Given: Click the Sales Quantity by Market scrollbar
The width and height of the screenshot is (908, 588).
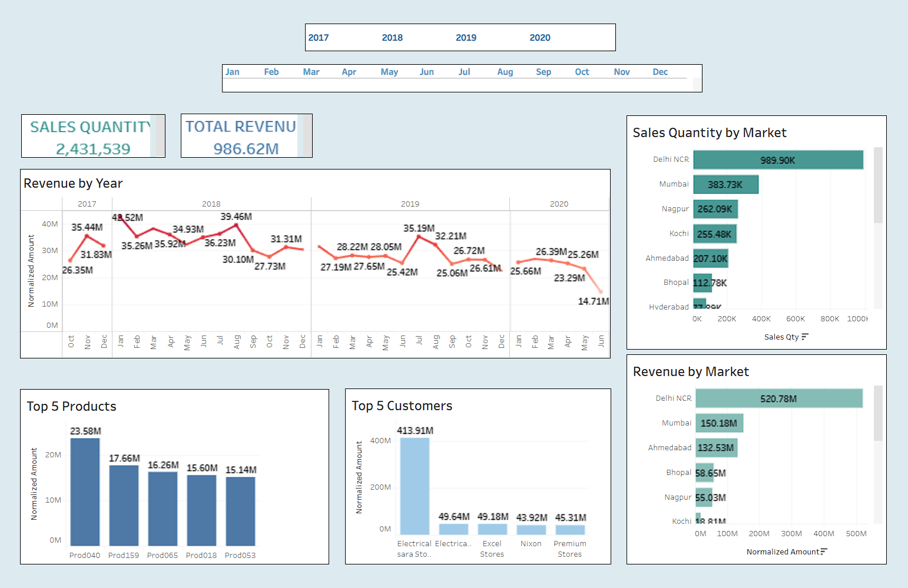Looking at the screenshot, I should point(878,185).
